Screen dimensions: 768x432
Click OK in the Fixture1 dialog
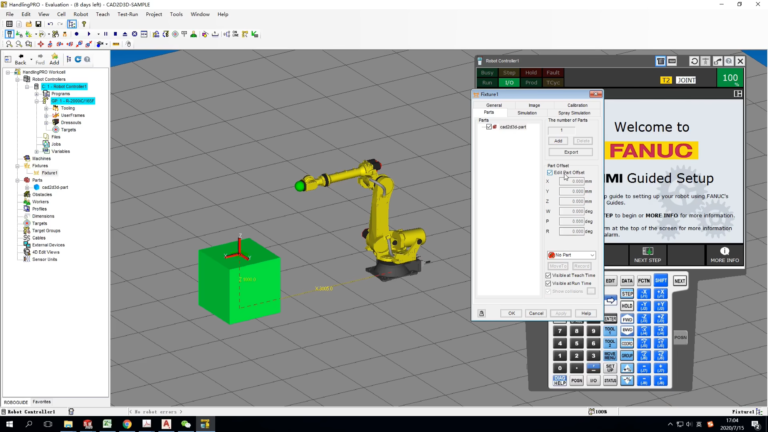point(511,313)
